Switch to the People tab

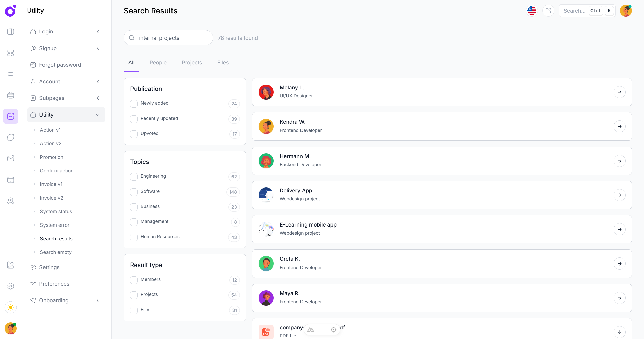tap(158, 63)
